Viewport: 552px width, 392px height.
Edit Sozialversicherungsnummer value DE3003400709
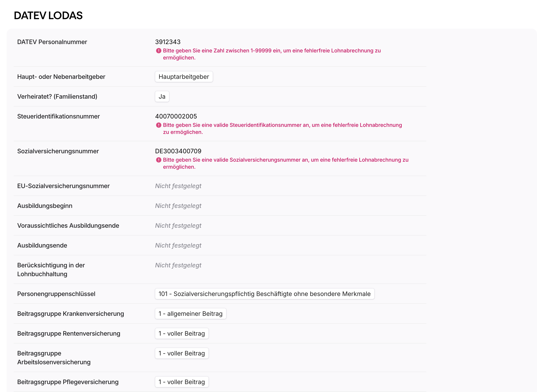(x=178, y=151)
